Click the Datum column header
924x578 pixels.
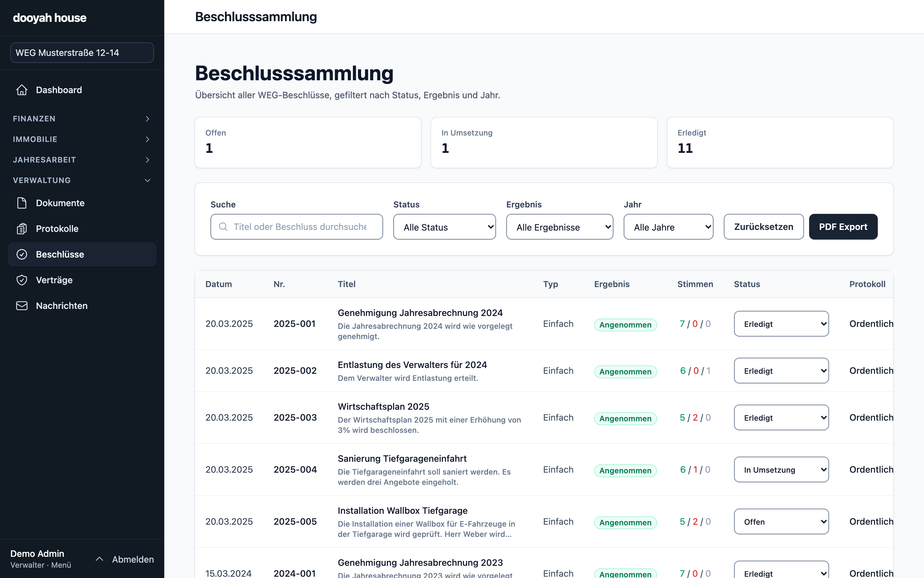(x=218, y=284)
